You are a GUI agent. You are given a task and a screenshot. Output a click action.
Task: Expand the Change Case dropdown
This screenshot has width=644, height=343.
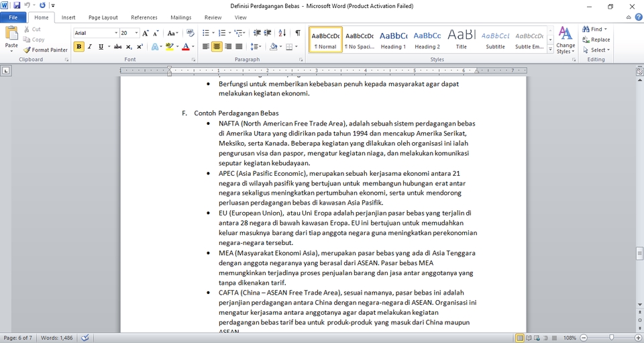click(172, 33)
